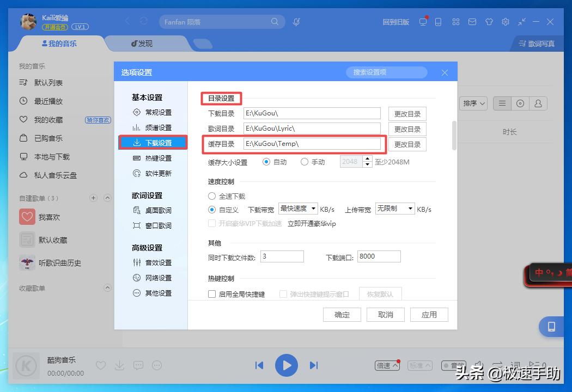Viewport: 572px width, 392px height.
Task: Apply settings with the 应用 button
Action: click(429, 314)
